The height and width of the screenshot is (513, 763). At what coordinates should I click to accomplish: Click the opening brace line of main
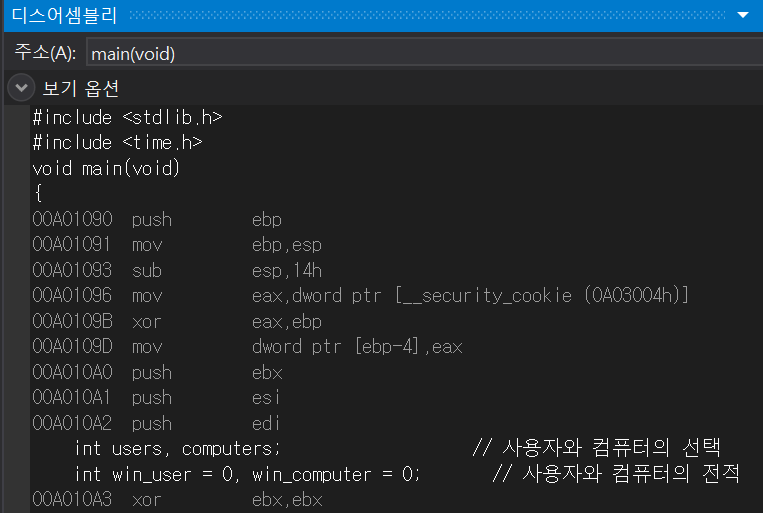tap(38, 193)
